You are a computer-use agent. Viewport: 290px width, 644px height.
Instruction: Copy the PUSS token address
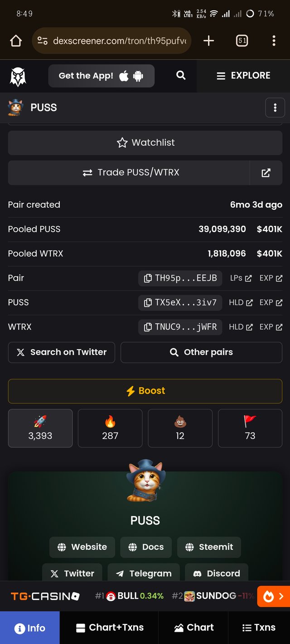pyautogui.click(x=180, y=303)
